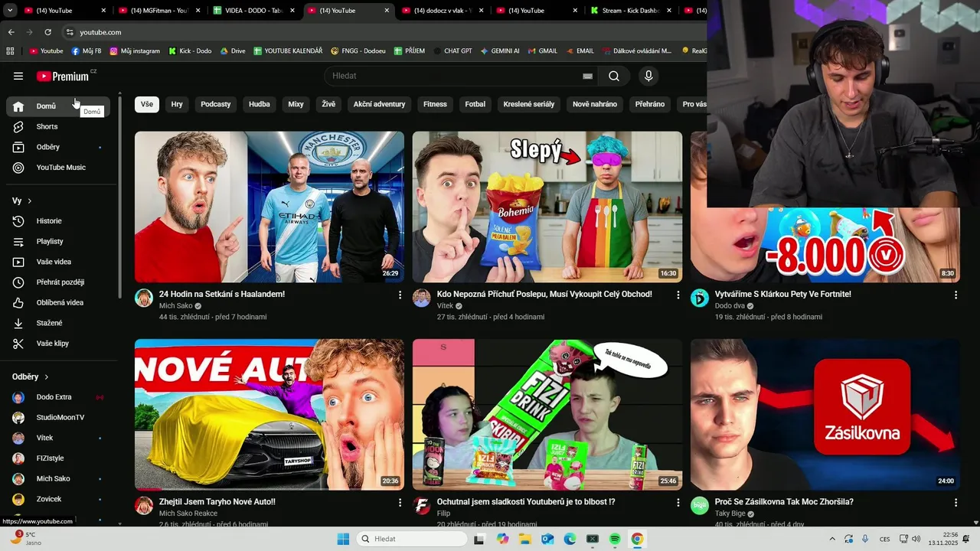The height and width of the screenshot is (551, 980).
Task: Open the Chrome tab search dropdown arrow
Action: (x=10, y=11)
